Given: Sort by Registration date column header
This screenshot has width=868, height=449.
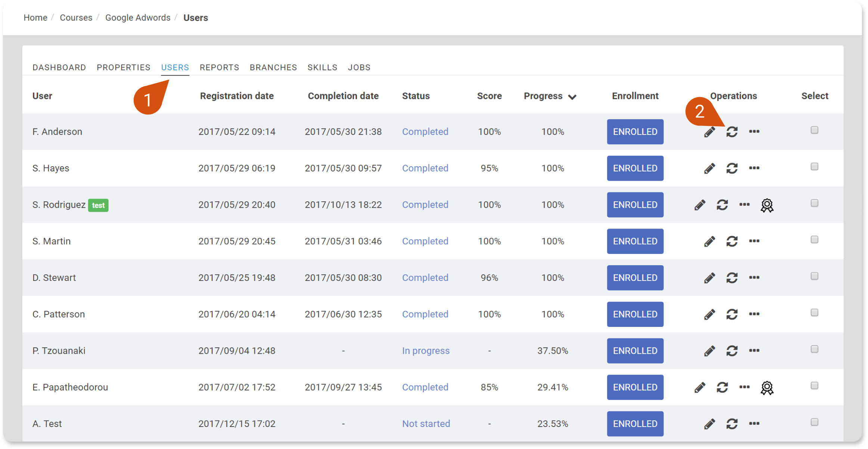Looking at the screenshot, I should [x=237, y=96].
